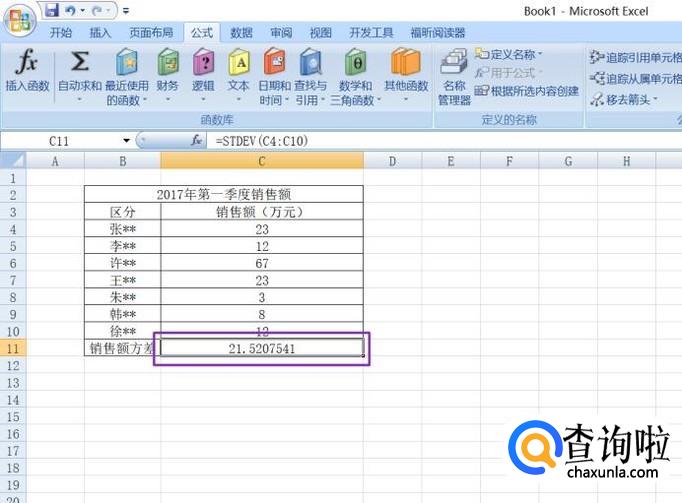Select row 1 header
This screenshot has width=682, height=503.
[13, 178]
